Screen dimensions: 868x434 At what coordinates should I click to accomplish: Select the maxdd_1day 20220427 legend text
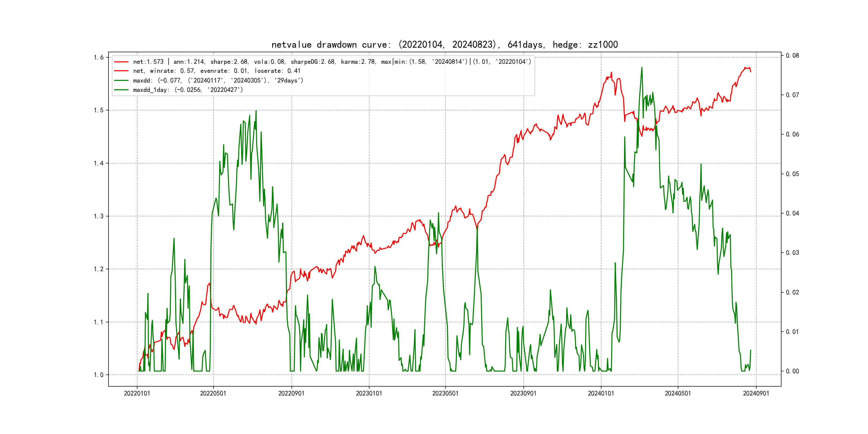pyautogui.click(x=188, y=90)
